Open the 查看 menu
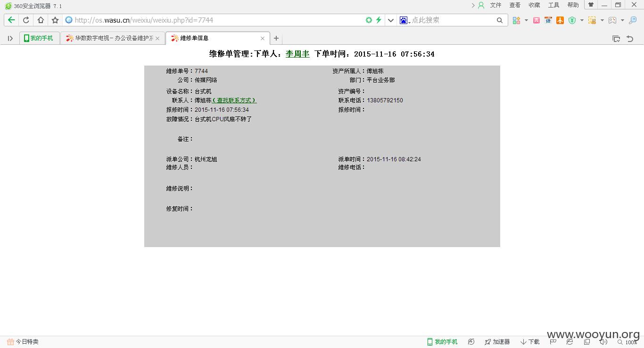Screen dimensions: 644x348 515,5
